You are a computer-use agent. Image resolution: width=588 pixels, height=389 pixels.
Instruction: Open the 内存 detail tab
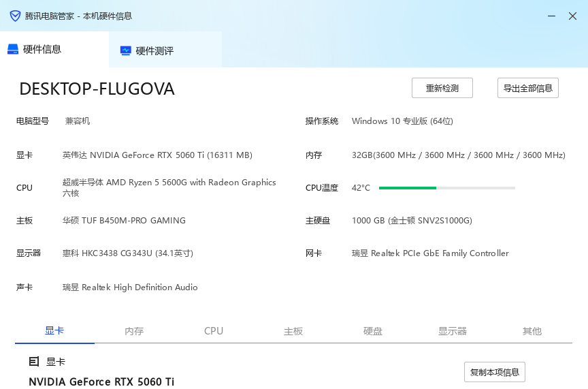(x=134, y=331)
